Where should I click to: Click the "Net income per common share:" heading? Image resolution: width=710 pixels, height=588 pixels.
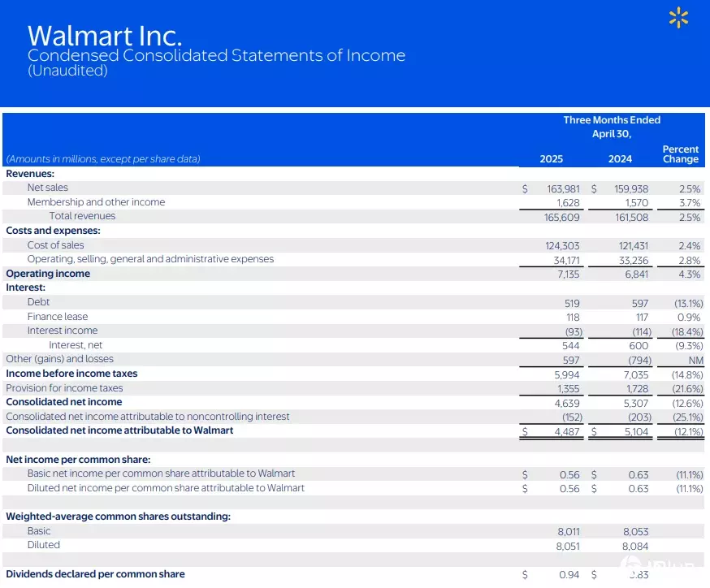[78, 460]
